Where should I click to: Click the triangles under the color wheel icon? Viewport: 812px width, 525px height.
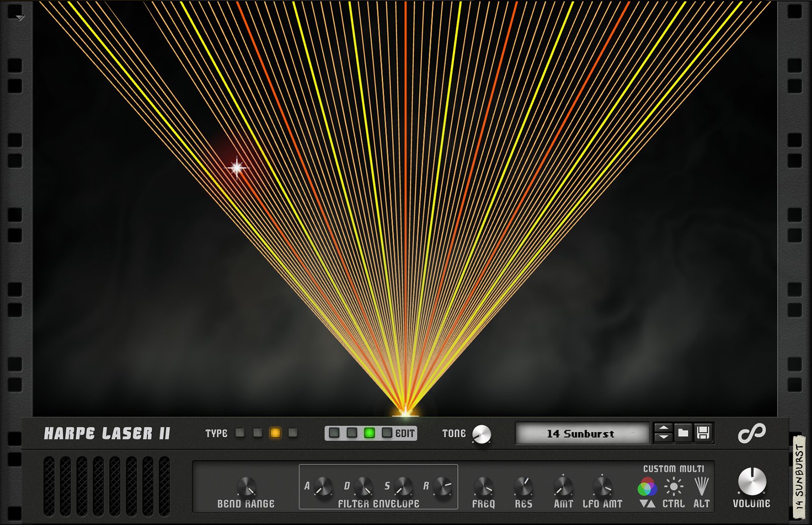[648, 503]
